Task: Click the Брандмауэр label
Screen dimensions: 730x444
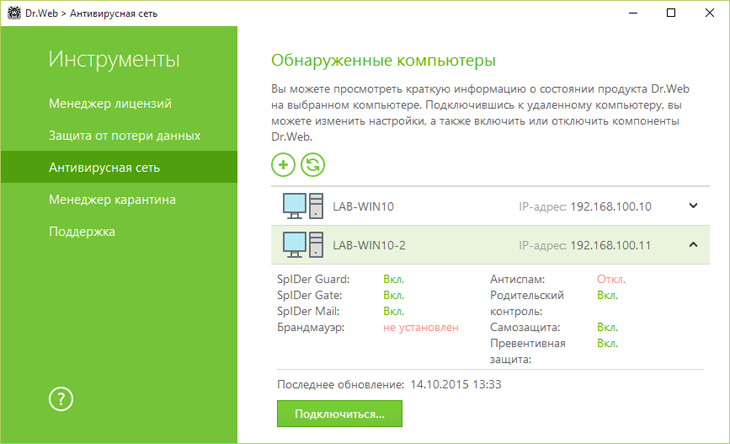Action: coord(311,327)
